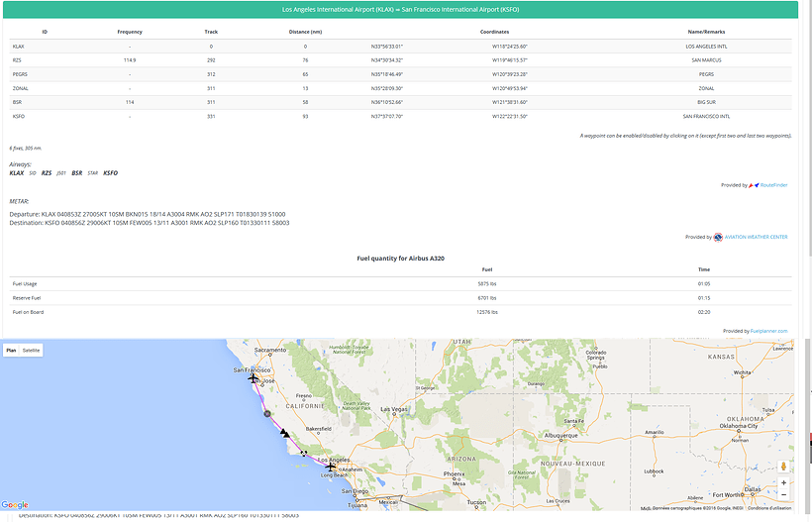Viewport: 812px width, 522px height.
Task: Toggle the PEGRS waypoint row
Action: pos(18,74)
